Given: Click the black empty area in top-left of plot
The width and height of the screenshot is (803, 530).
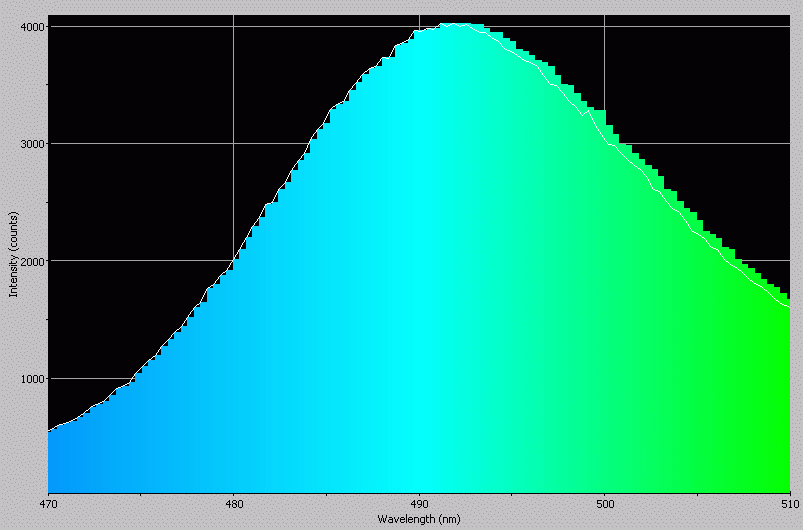Looking at the screenshot, I should click(120, 100).
